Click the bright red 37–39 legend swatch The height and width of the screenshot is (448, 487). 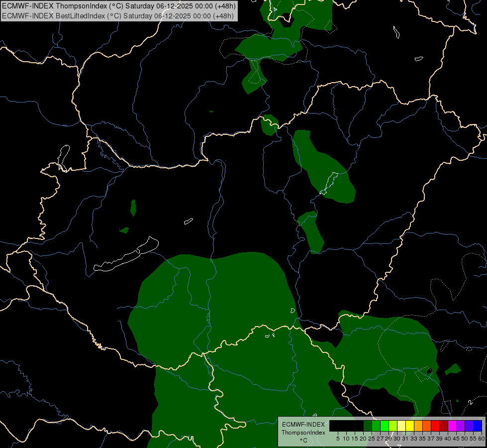[435, 426]
